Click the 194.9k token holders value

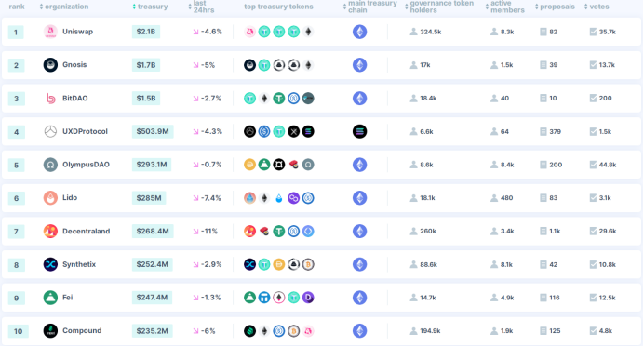point(430,331)
